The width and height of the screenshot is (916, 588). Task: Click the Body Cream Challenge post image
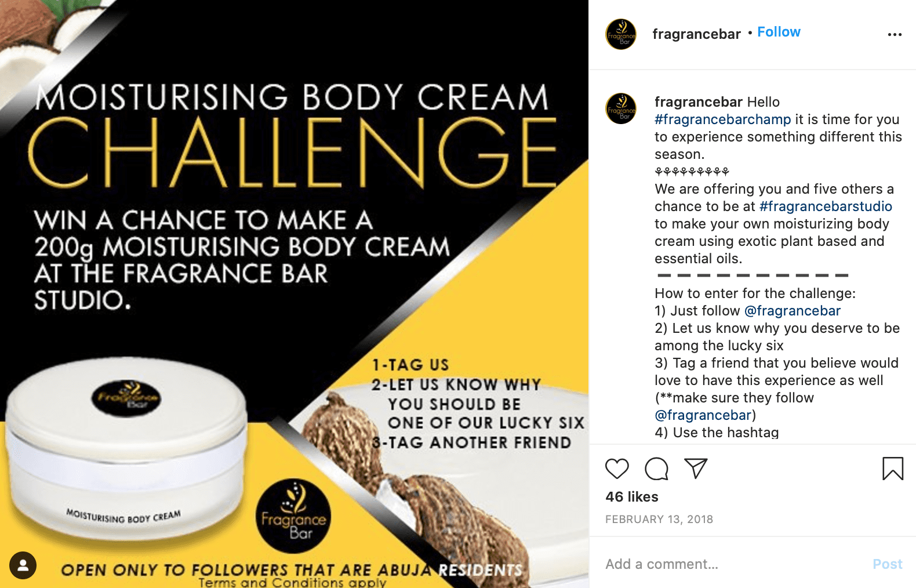[x=295, y=294]
